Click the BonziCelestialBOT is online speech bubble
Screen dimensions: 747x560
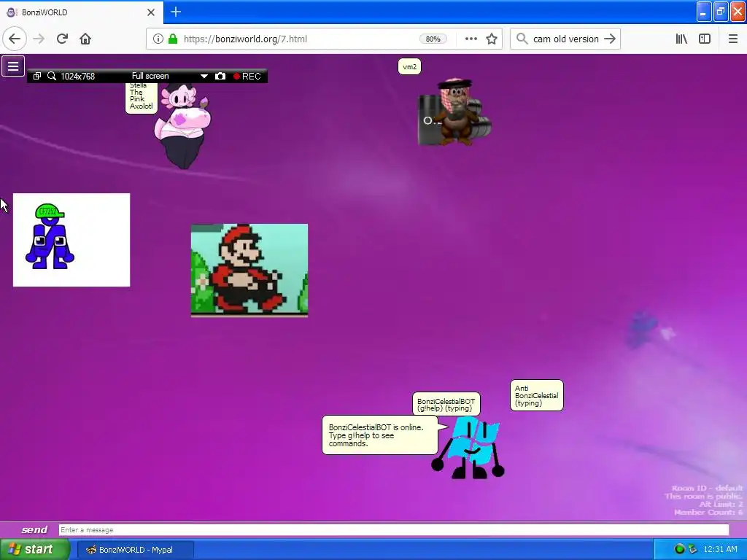pyautogui.click(x=379, y=435)
